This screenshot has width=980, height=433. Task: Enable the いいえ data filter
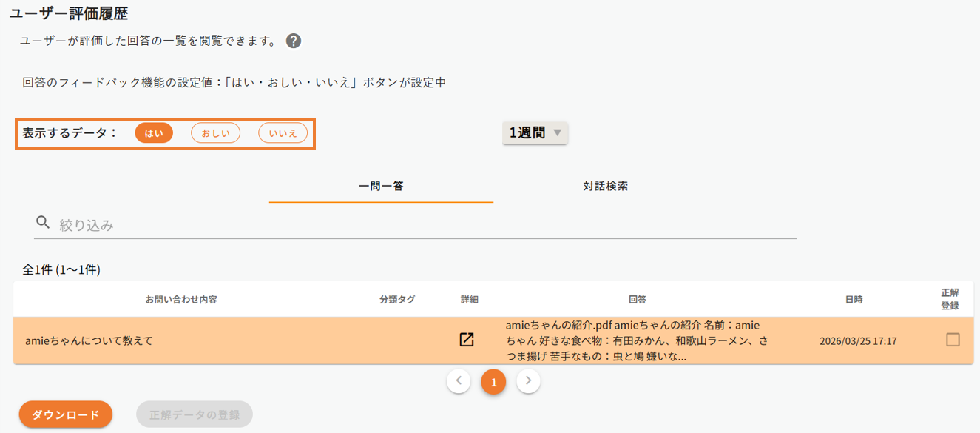[283, 133]
